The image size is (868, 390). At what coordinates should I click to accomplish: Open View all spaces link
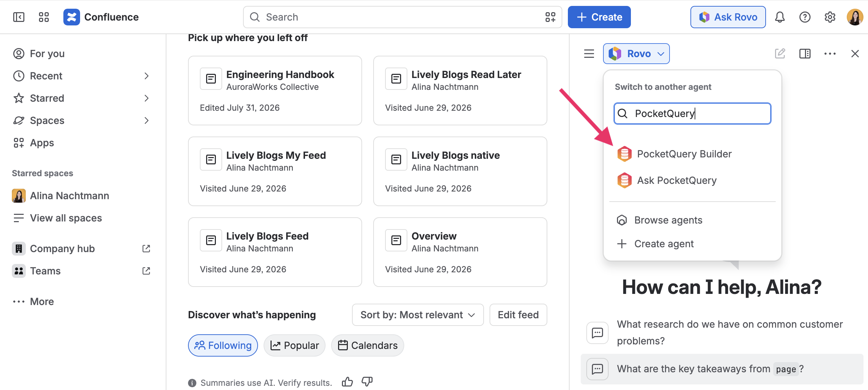pyautogui.click(x=83, y=218)
